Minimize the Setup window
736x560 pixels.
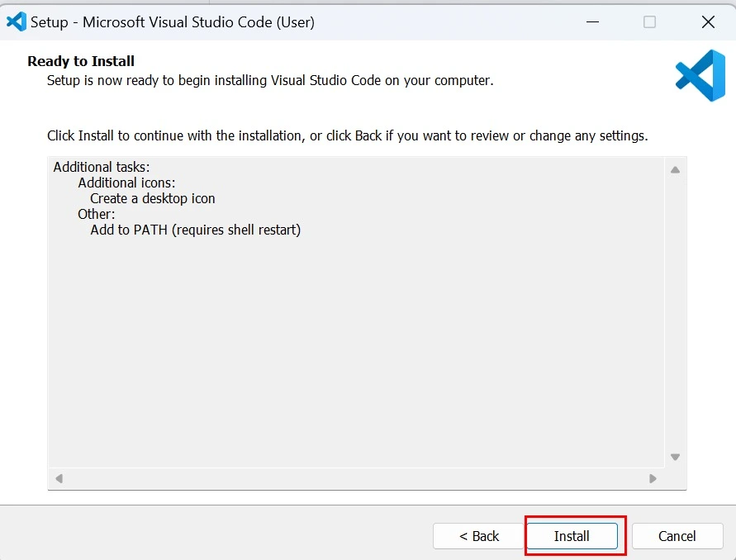click(592, 22)
